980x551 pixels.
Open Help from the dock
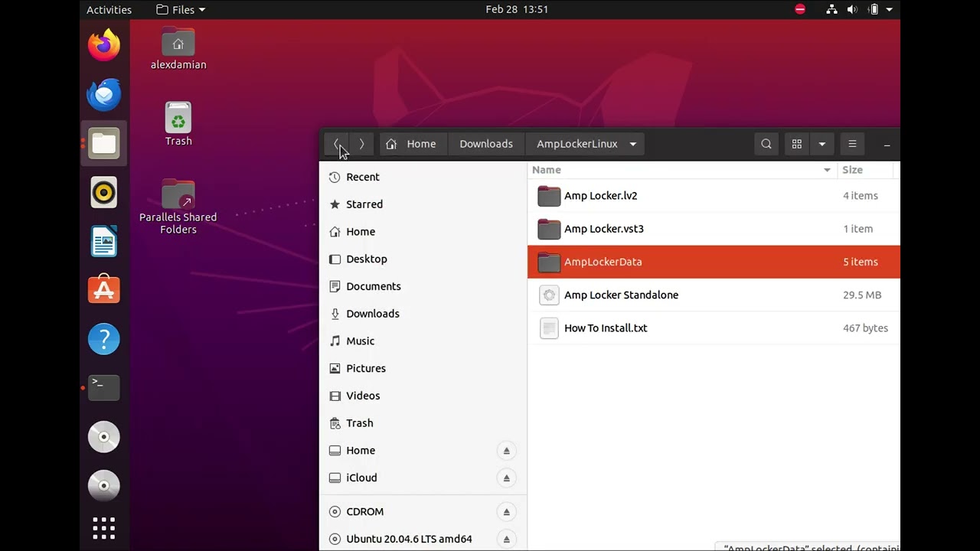pyautogui.click(x=104, y=339)
